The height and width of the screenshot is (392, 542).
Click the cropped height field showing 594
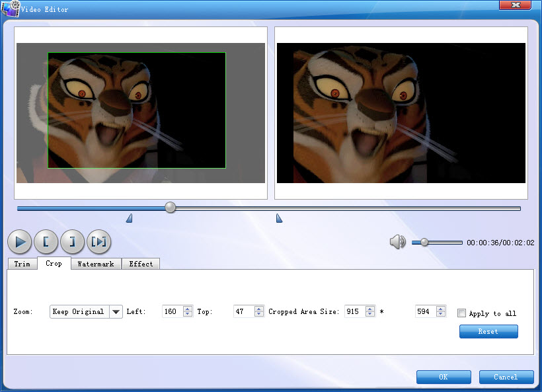425,311
